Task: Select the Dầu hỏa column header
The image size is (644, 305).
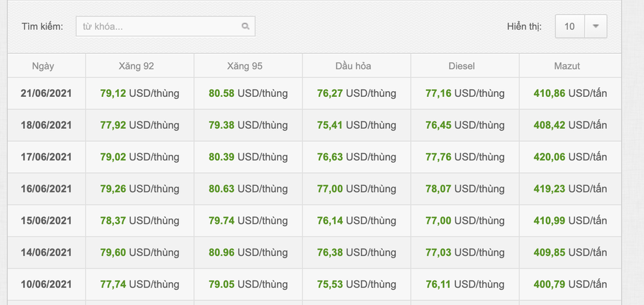Action: pos(353,66)
